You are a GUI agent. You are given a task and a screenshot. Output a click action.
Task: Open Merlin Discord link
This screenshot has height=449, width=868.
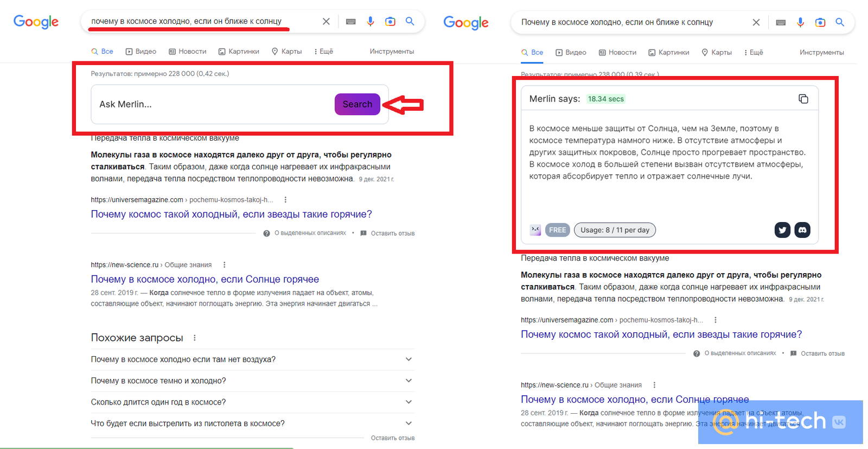[802, 230]
